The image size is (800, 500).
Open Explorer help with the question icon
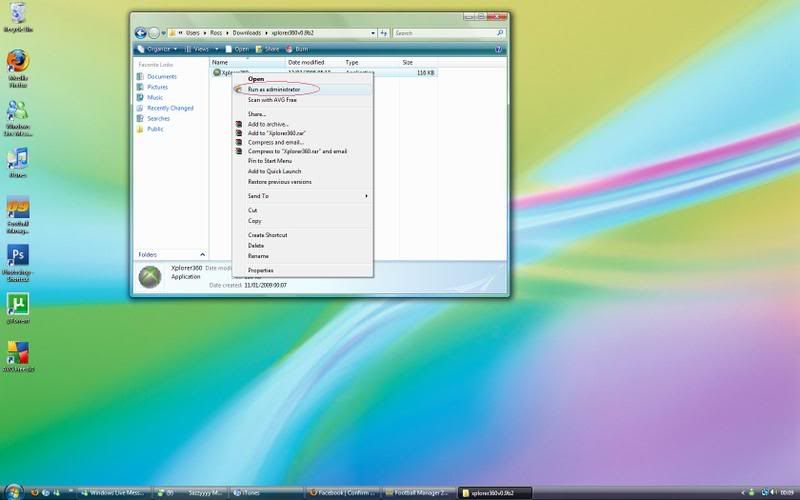coord(498,49)
